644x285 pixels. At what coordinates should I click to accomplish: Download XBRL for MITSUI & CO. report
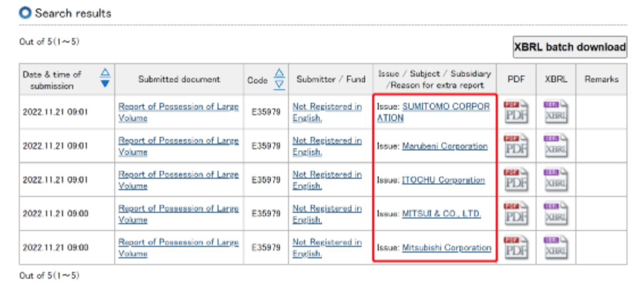[x=556, y=213]
